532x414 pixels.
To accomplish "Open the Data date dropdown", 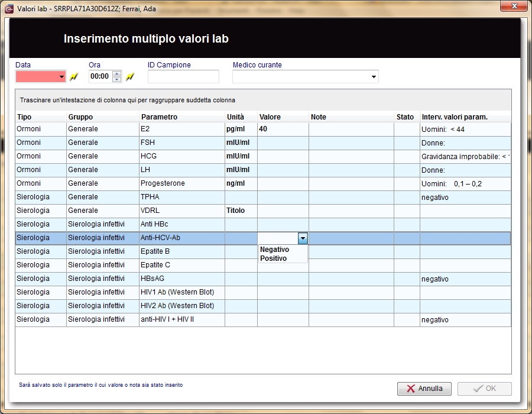I will click(61, 77).
